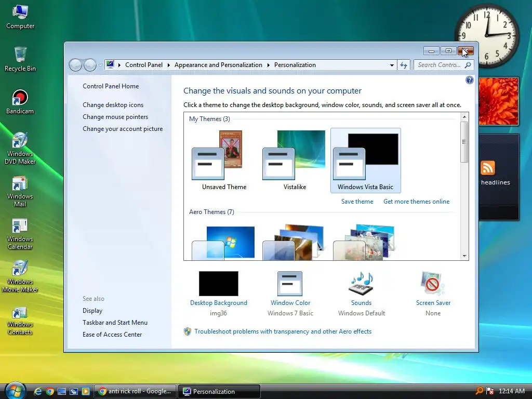Image resolution: width=532 pixels, height=399 pixels.
Task: Click the back navigation button
Action: tap(76, 65)
